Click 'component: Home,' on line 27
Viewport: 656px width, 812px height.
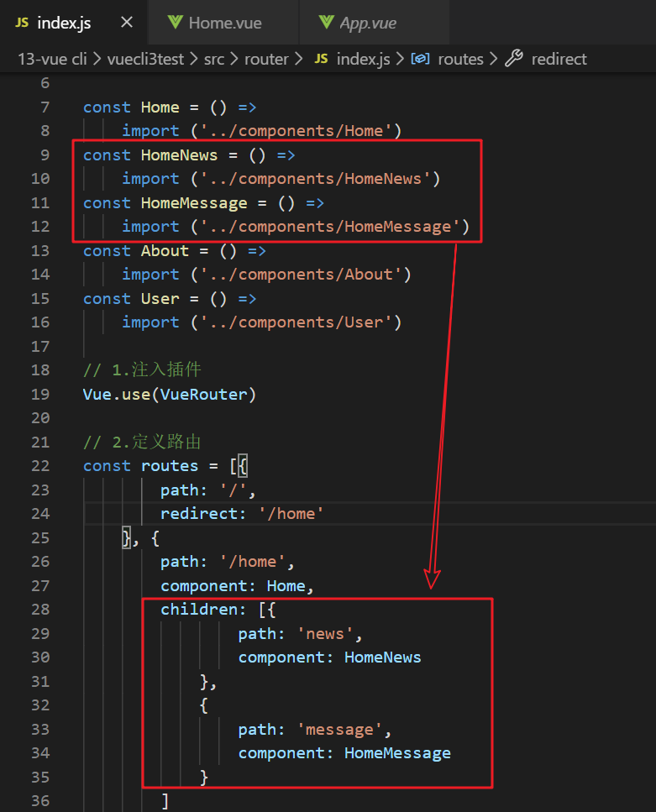238,585
